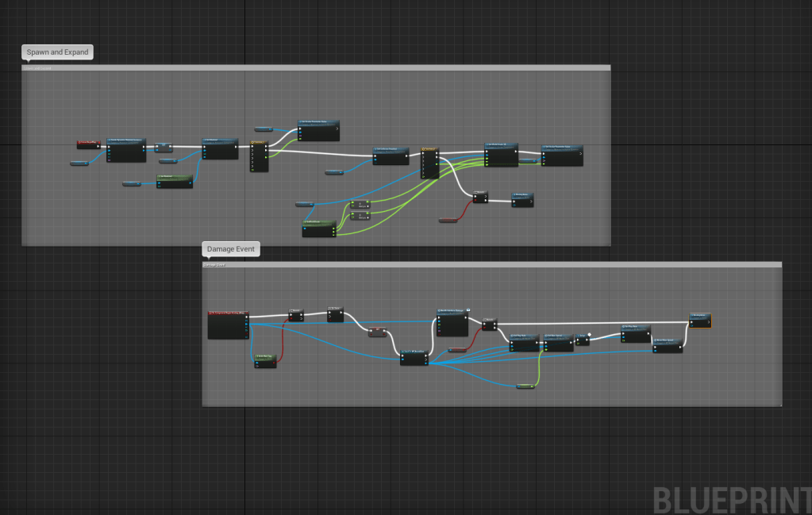Image resolution: width=812 pixels, height=515 pixels.
Task: Select the red boolean variable feeding the Spawn Branch
Action: click(x=450, y=219)
